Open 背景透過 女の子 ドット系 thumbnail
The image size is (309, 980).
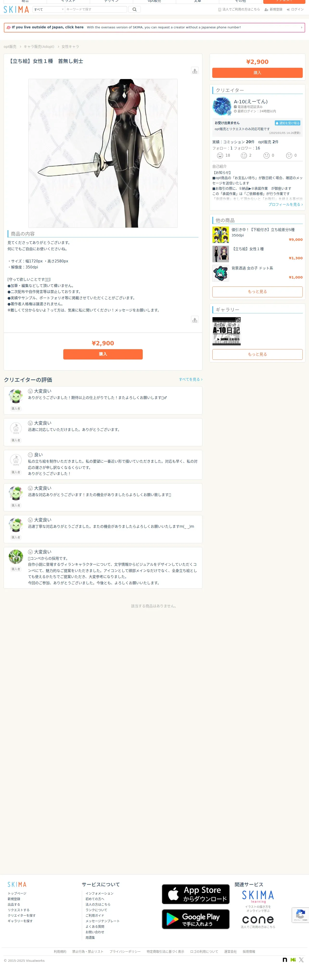tap(221, 273)
